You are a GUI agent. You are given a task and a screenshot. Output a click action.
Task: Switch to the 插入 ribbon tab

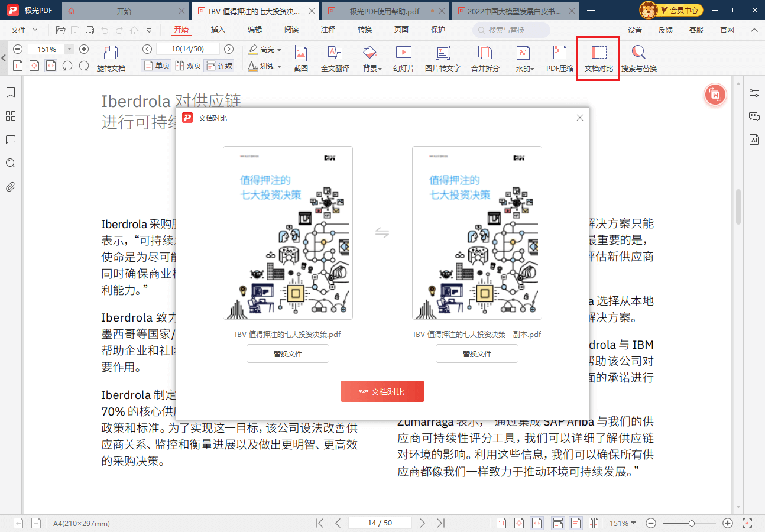218,30
